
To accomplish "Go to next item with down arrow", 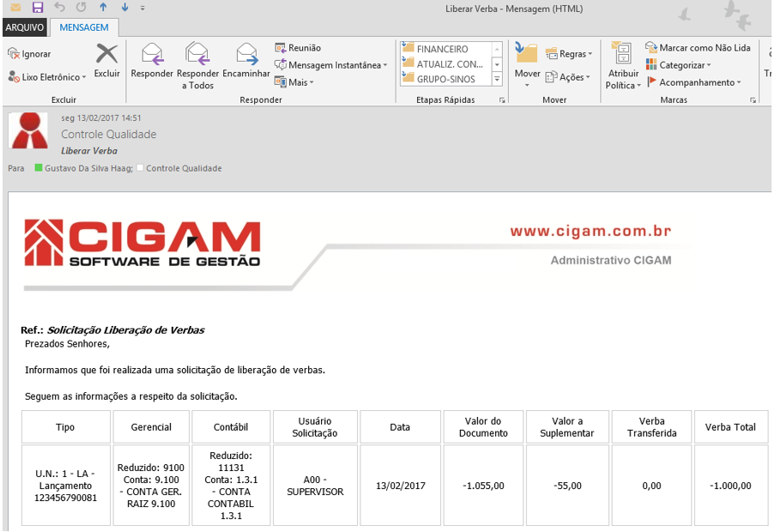I will pos(124,8).
